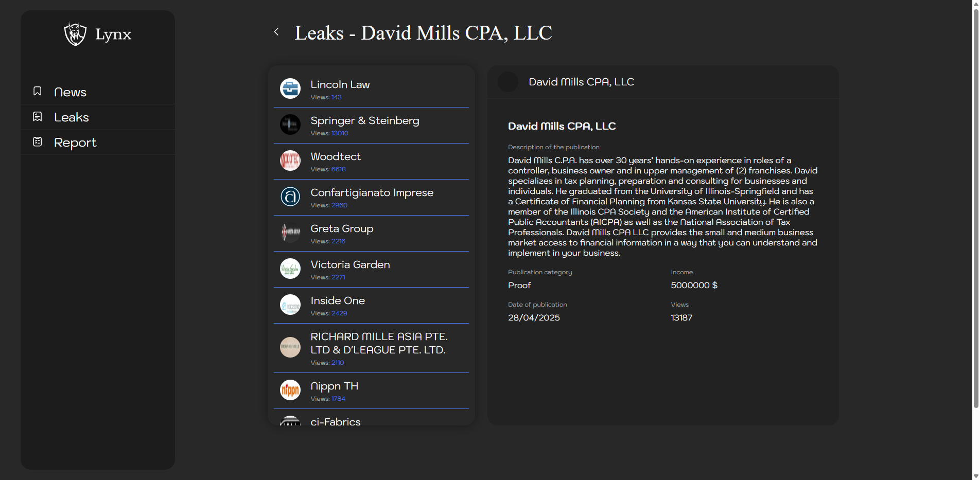Click the David Mills CPA profile avatar

coord(508,82)
